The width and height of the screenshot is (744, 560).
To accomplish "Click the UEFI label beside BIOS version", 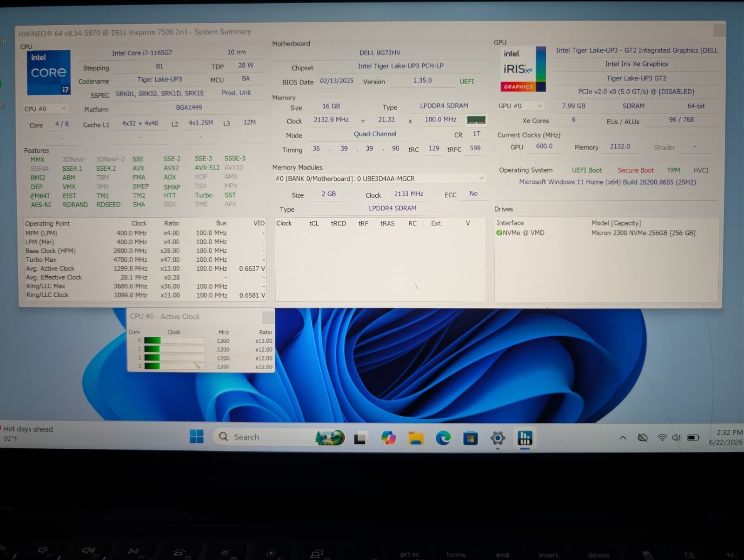I will tap(467, 81).
